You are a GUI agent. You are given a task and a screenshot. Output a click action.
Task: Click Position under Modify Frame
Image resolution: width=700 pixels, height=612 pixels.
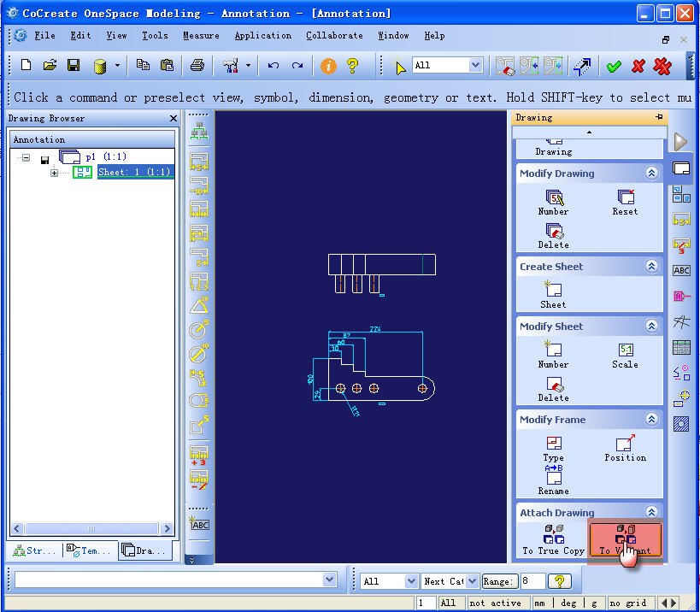pos(625,449)
